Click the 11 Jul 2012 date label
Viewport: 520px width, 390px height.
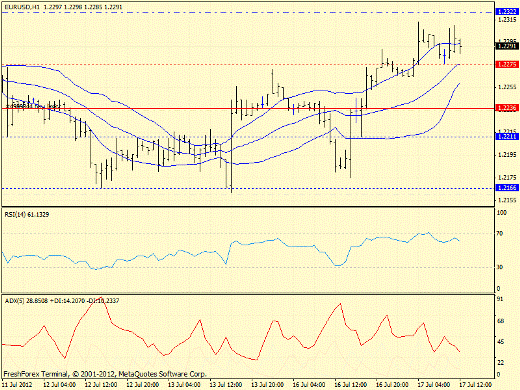(x=17, y=385)
